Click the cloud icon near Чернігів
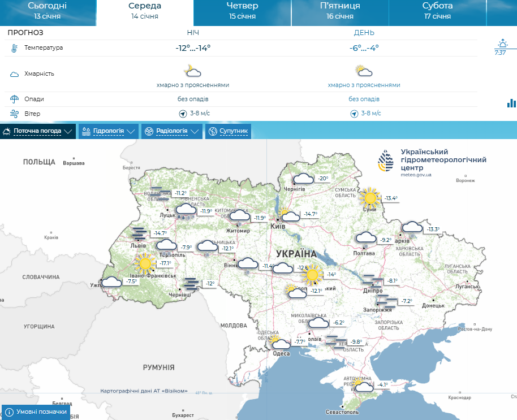This screenshot has height=420, width=517. coord(303,179)
